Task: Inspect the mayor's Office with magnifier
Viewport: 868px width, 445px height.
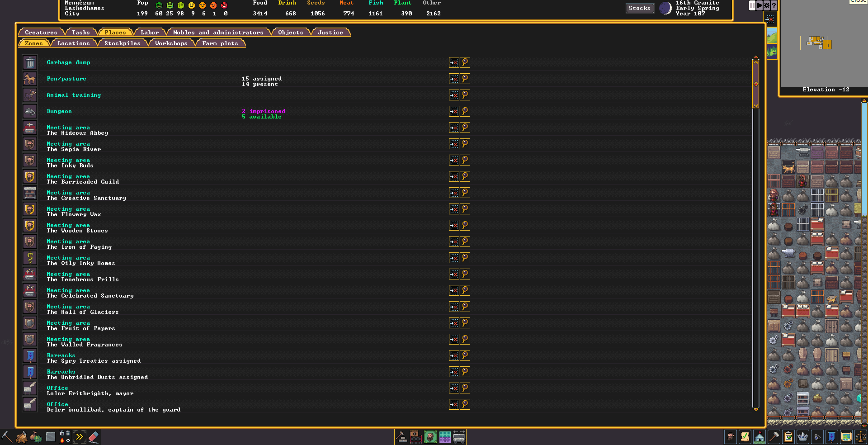Action: pyautogui.click(x=465, y=388)
